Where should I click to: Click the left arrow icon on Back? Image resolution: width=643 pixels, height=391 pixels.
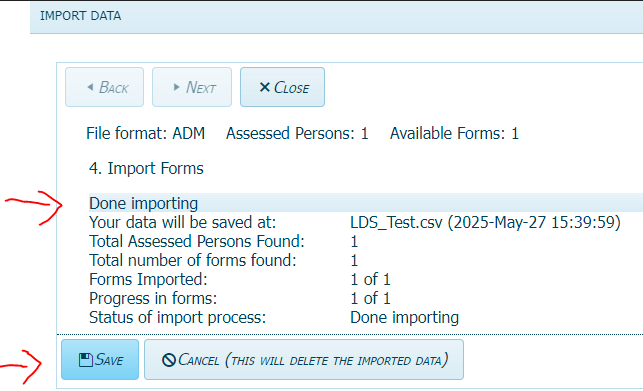90,87
